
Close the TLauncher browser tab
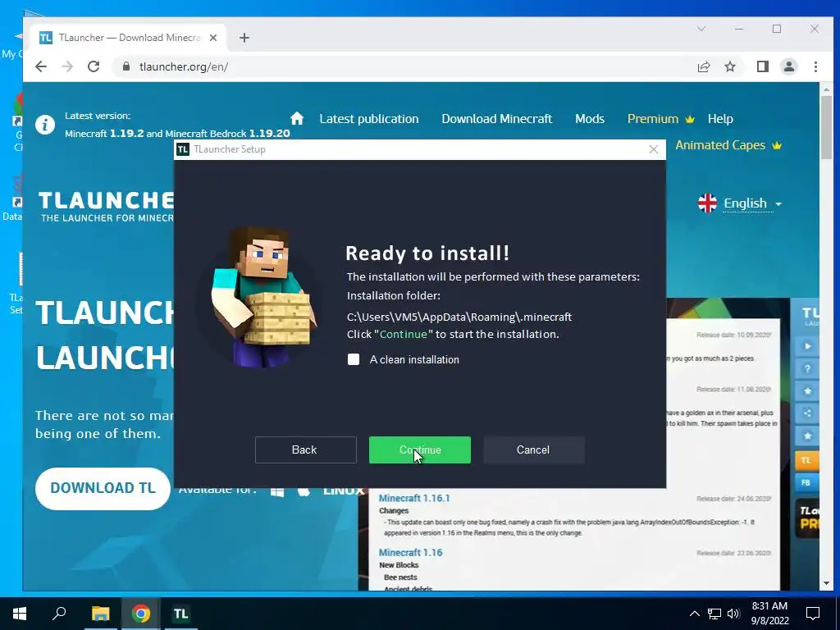click(213, 38)
